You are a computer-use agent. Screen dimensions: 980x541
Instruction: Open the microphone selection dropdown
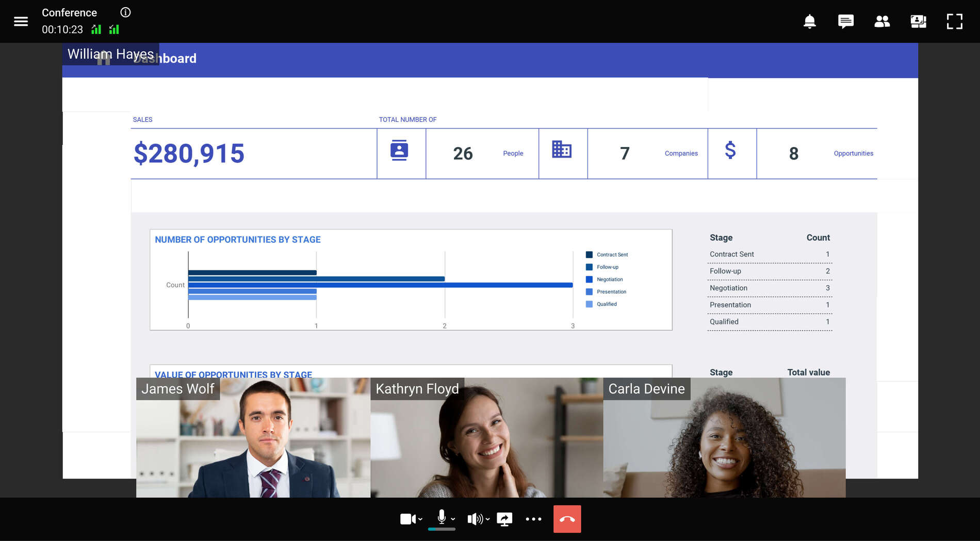(x=453, y=520)
